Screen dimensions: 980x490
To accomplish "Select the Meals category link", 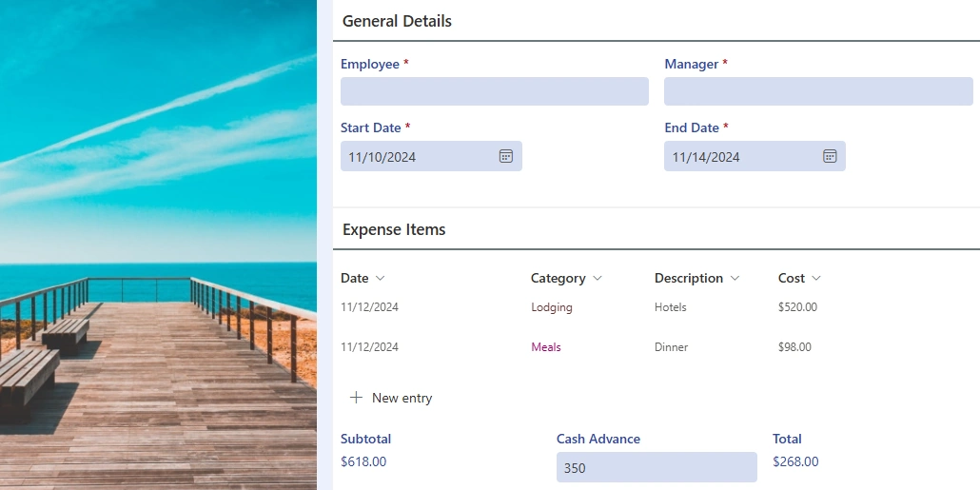I will tap(546, 347).
